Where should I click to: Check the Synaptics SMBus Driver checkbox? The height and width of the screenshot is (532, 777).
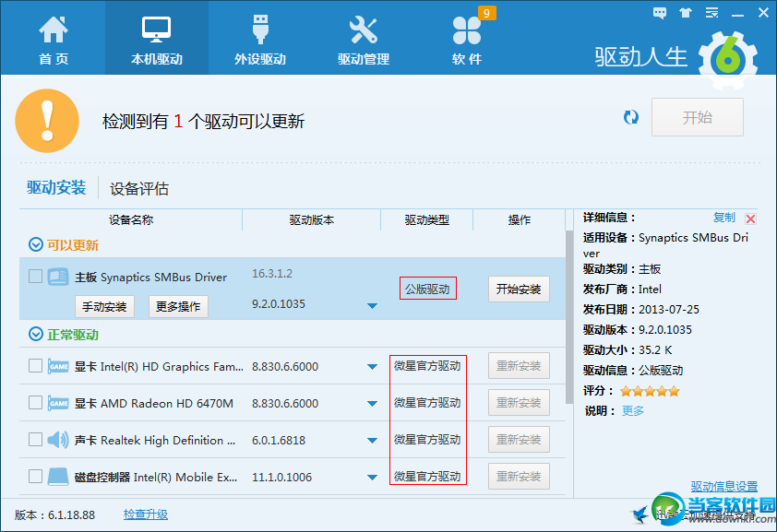pos(35,276)
